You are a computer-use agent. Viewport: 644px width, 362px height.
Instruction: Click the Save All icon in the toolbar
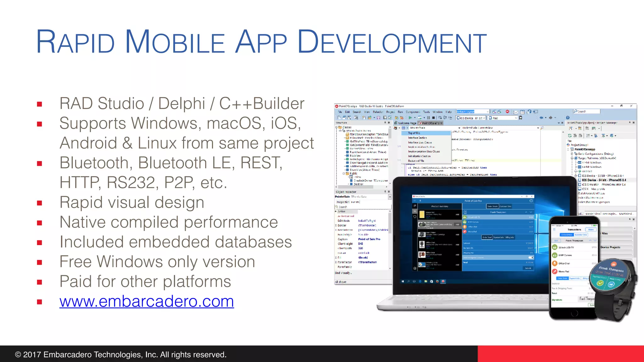point(385,118)
